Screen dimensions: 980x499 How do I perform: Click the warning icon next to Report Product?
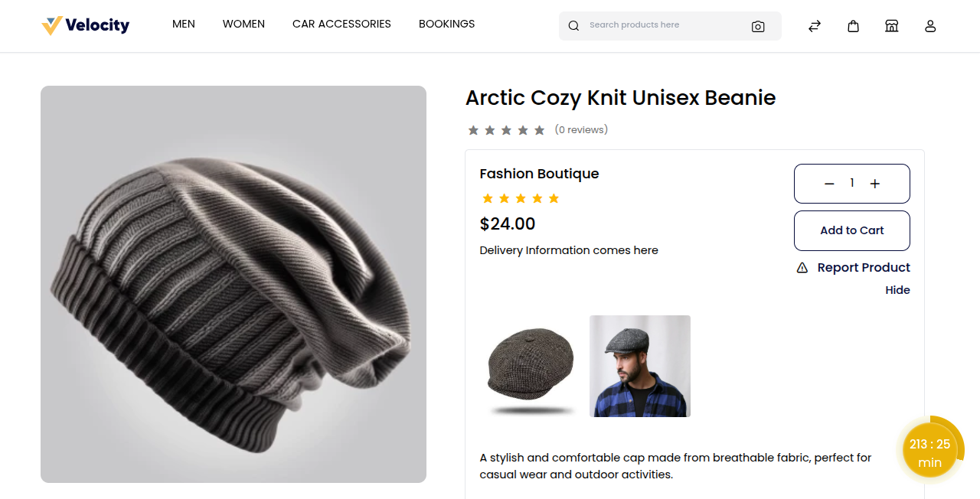pos(802,268)
